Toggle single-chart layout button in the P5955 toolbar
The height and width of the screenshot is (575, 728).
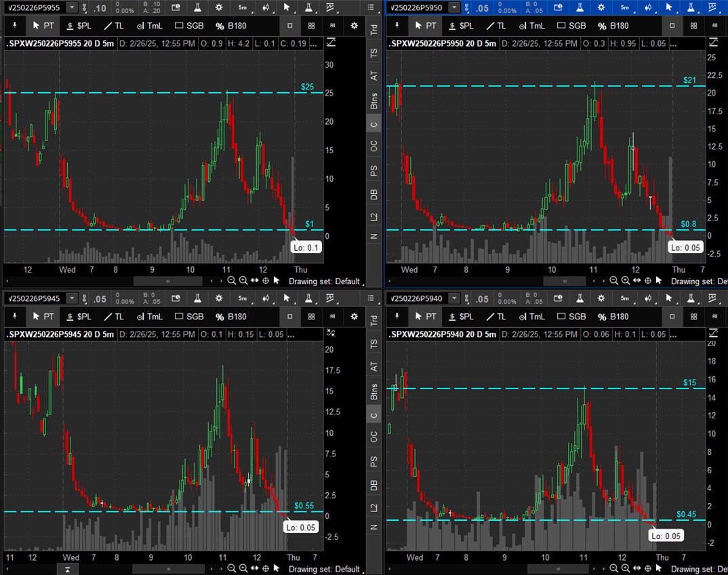click(x=290, y=26)
